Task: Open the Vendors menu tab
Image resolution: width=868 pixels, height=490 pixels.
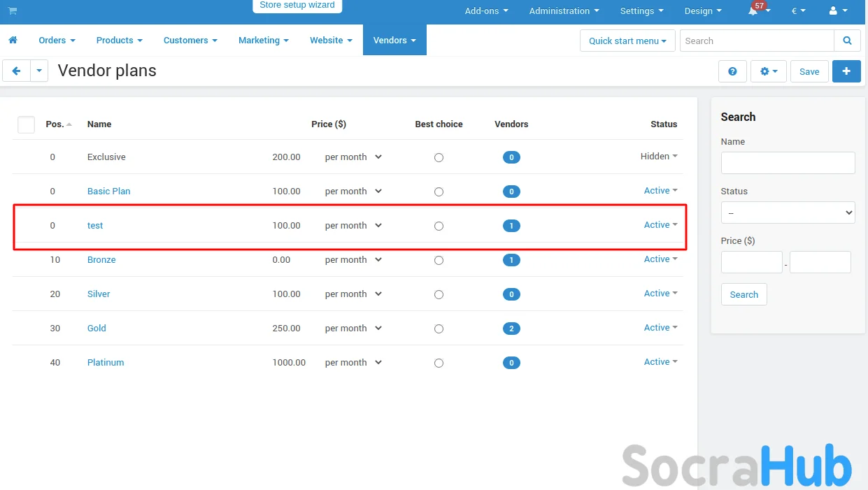Action: pos(394,41)
